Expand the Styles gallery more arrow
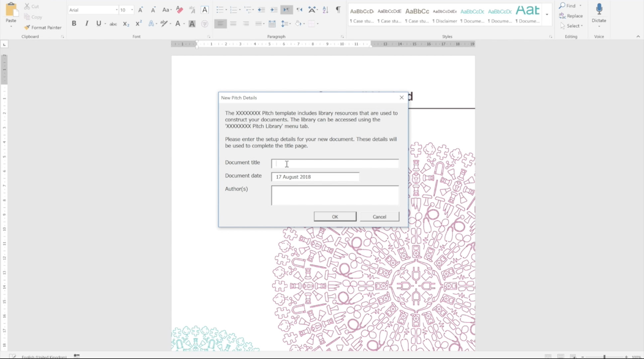The width and height of the screenshot is (644, 359). tap(547, 15)
